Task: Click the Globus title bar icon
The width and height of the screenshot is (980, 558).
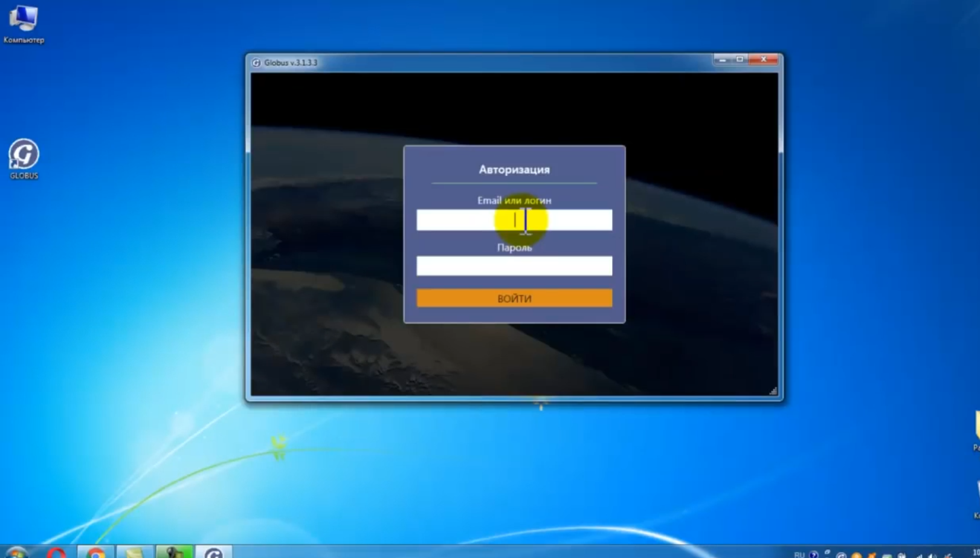Action: coord(256,63)
